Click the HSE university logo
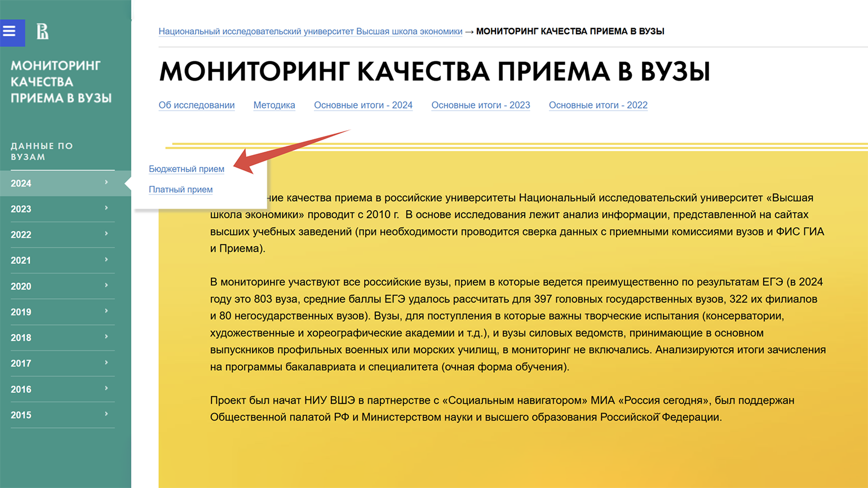Screen dimensions: 868x488 click(43, 32)
